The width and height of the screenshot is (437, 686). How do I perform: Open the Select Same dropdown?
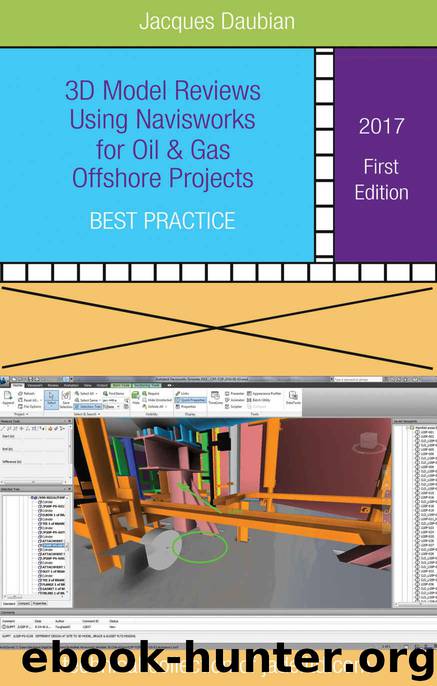[x=87, y=400]
